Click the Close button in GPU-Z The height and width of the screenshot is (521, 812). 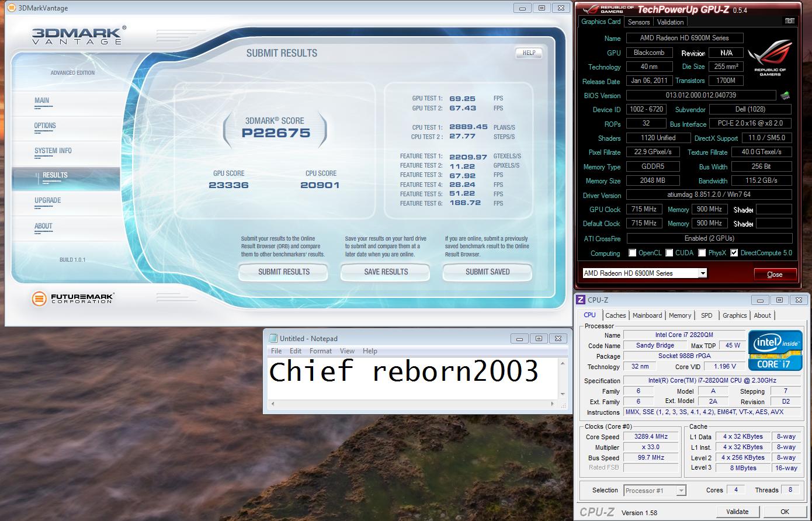point(775,275)
